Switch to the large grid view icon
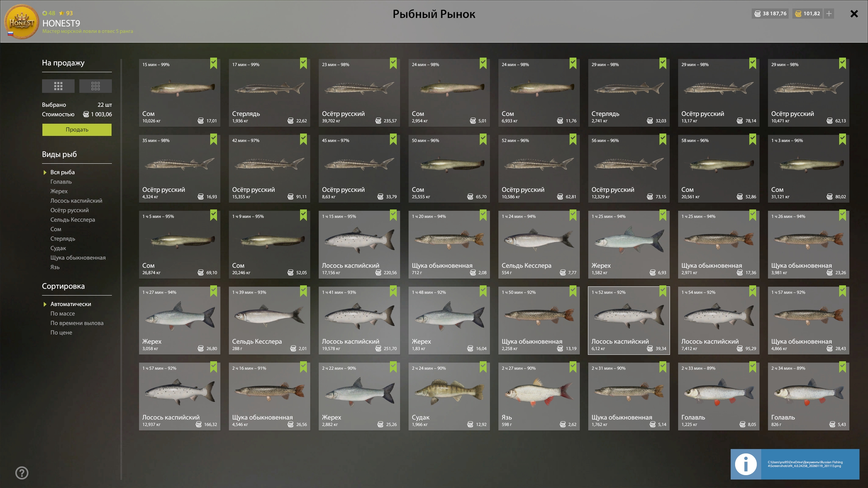 pyautogui.click(x=58, y=86)
